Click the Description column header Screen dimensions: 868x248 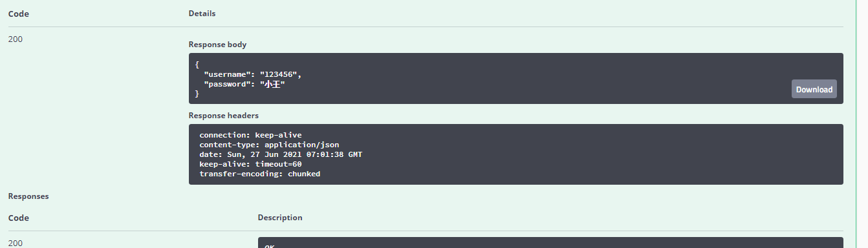pyautogui.click(x=279, y=218)
